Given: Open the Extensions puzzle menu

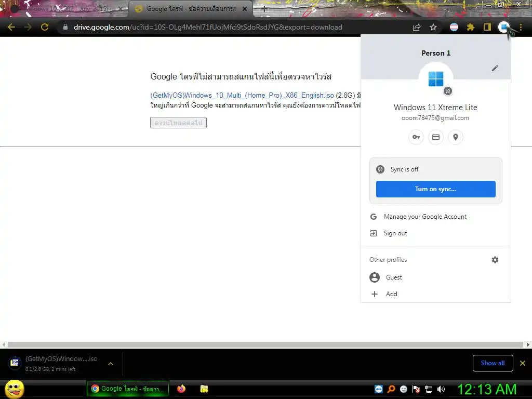Looking at the screenshot, I should pyautogui.click(x=471, y=27).
